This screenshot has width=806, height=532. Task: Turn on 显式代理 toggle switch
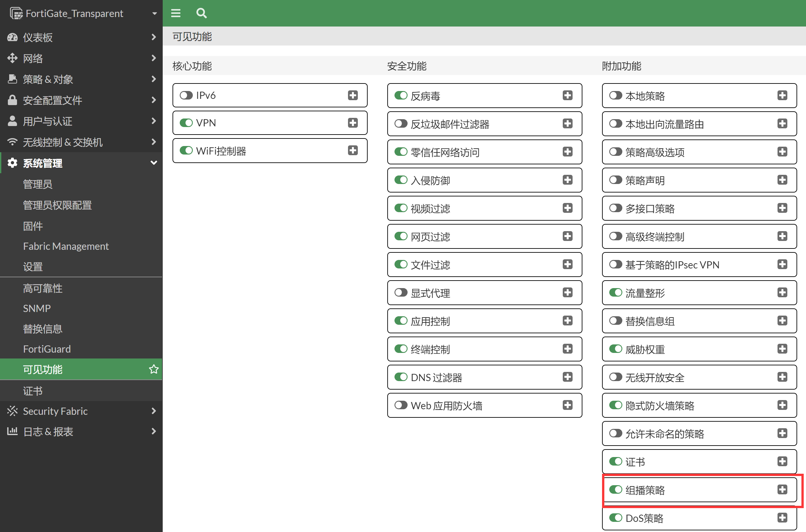(401, 292)
